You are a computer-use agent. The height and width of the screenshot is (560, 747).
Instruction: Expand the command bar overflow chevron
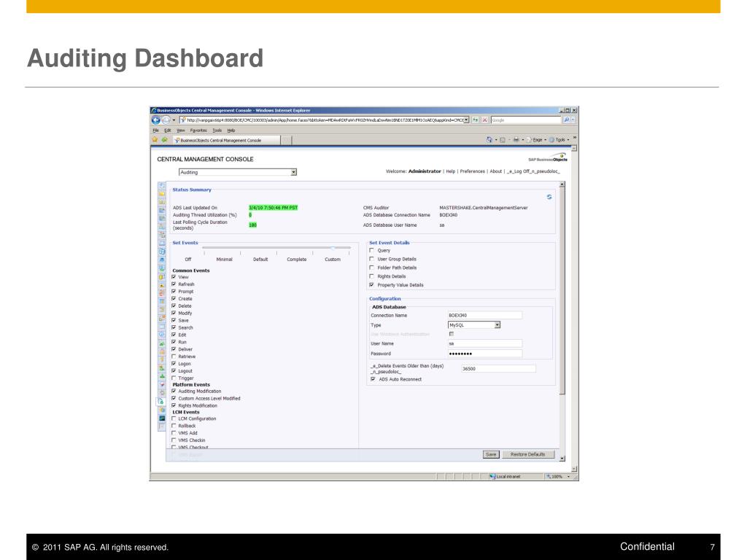tap(575, 138)
